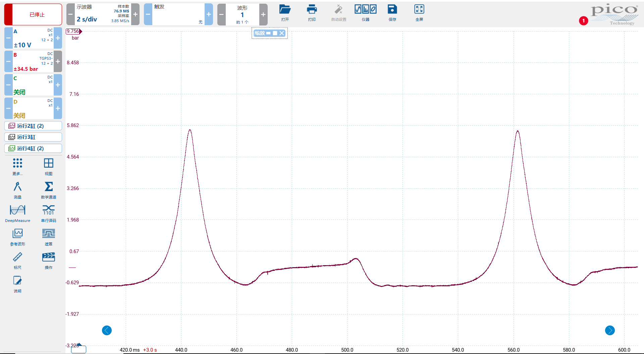Open the Masks tool
The image size is (644, 354).
coord(49,237)
